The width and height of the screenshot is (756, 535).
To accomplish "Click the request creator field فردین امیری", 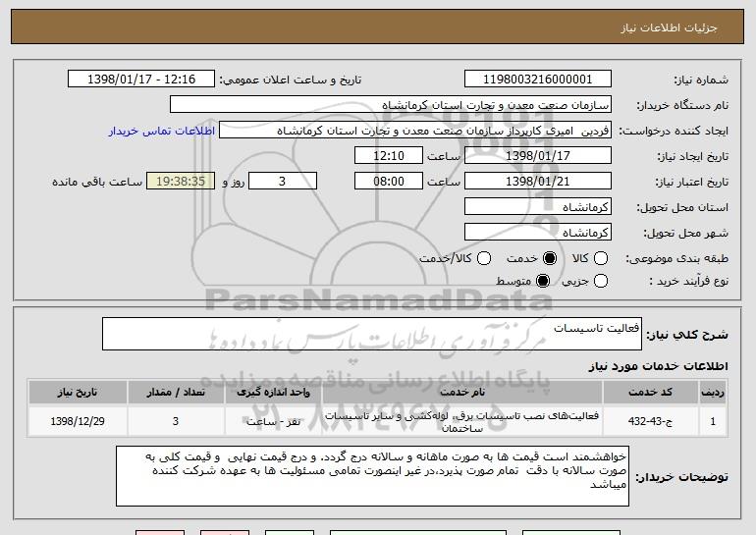I will pyautogui.click(x=415, y=131).
